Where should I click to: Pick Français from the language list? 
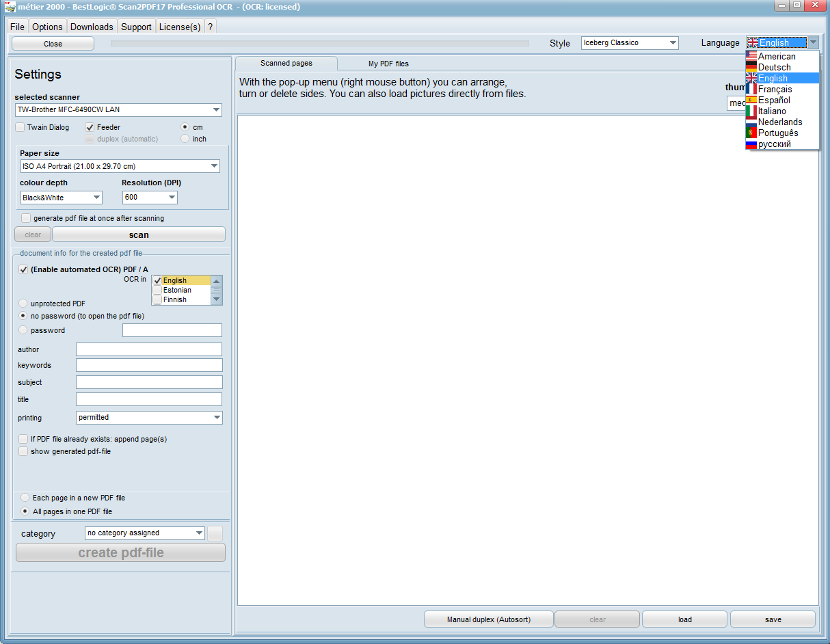[x=775, y=89]
